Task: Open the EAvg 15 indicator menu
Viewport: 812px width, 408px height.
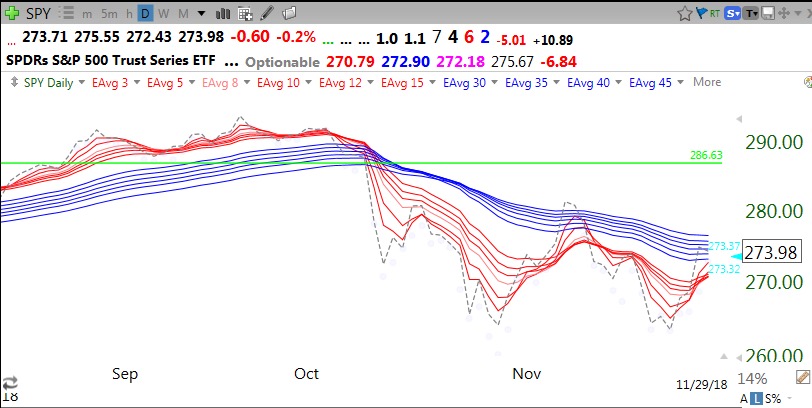Action: [x=432, y=82]
